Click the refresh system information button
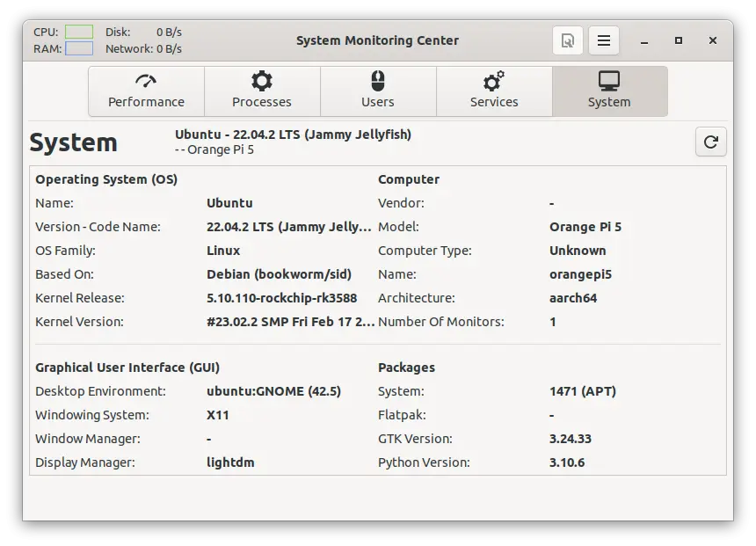Screen dimensions: 756x546 pos(710,142)
